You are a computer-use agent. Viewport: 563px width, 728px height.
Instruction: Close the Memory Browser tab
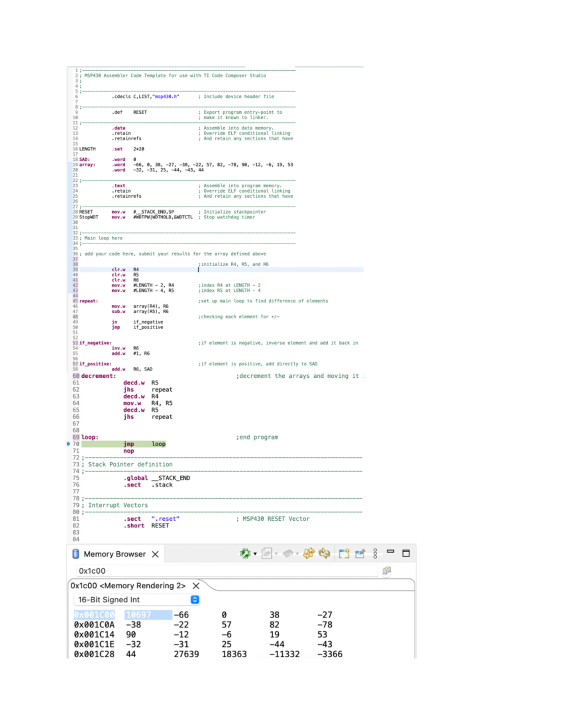click(x=155, y=554)
